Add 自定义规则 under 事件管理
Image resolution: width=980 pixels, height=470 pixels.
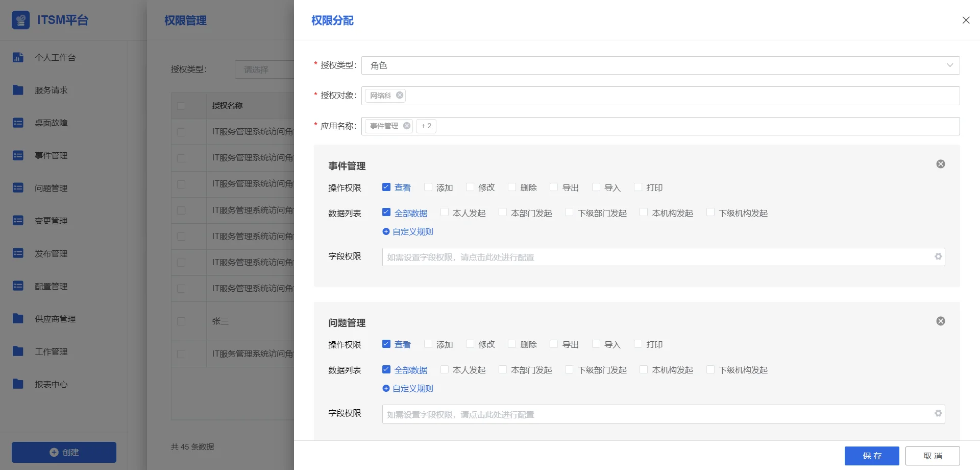pos(408,231)
